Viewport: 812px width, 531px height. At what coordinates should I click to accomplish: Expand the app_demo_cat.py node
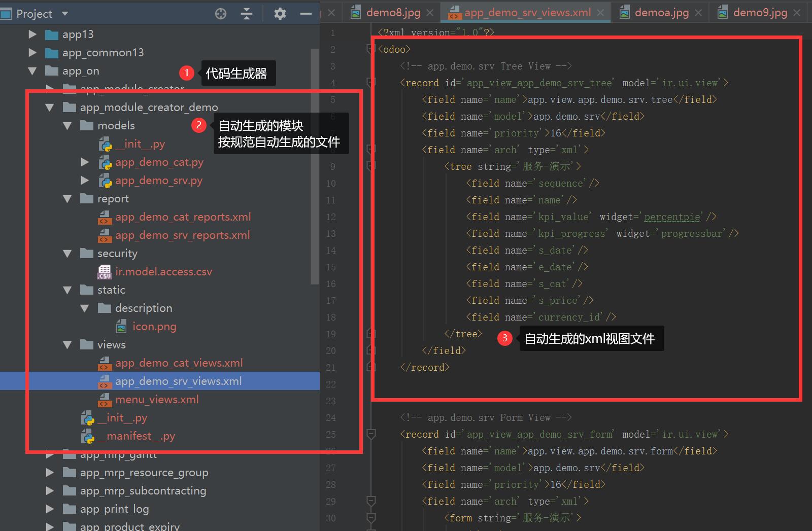pos(85,162)
